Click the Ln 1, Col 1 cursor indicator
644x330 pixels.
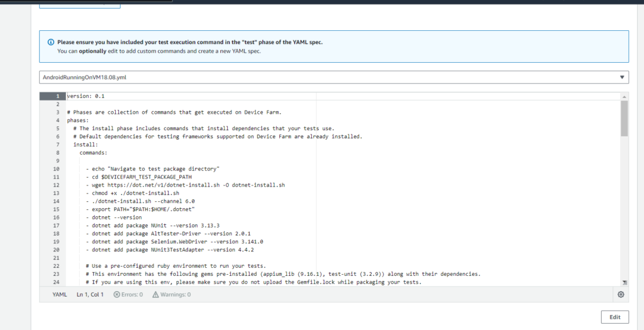90,294
